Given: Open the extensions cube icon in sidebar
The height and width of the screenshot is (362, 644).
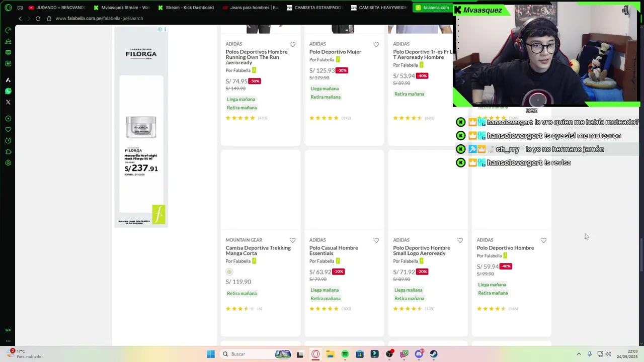Looking at the screenshot, I should pyautogui.click(x=8, y=152).
